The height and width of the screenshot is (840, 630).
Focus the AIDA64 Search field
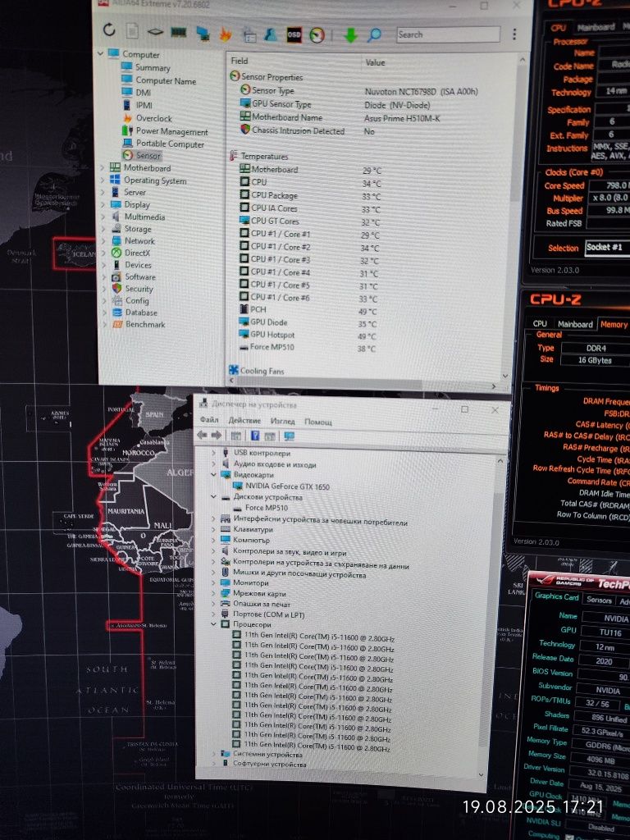448,34
